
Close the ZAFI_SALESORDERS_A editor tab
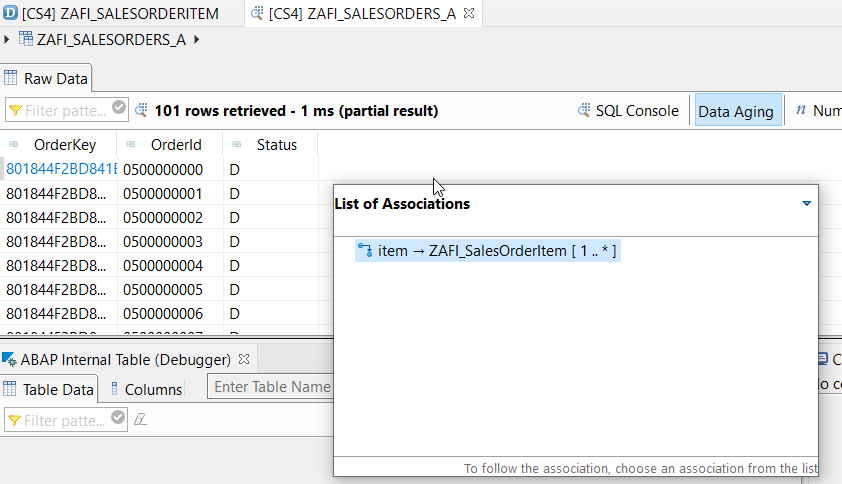click(469, 13)
